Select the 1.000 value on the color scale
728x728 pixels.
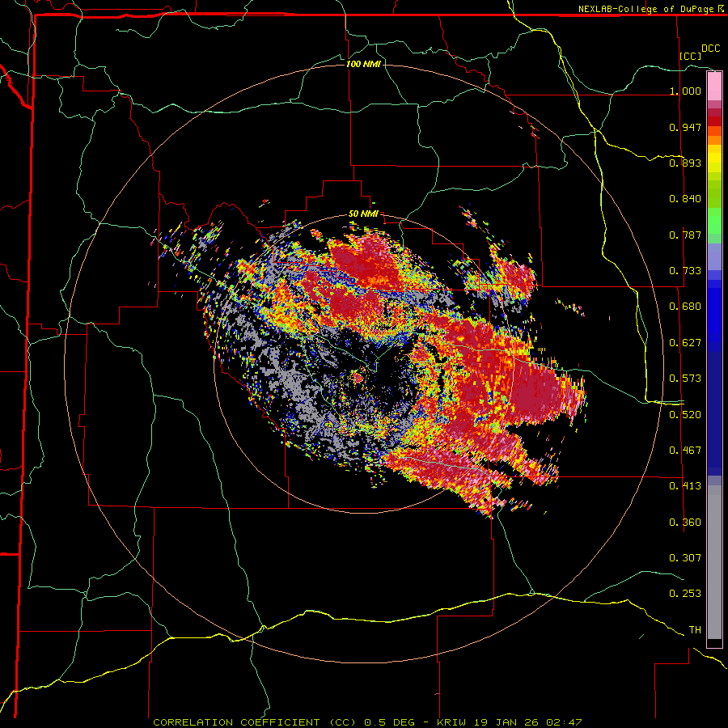point(685,91)
